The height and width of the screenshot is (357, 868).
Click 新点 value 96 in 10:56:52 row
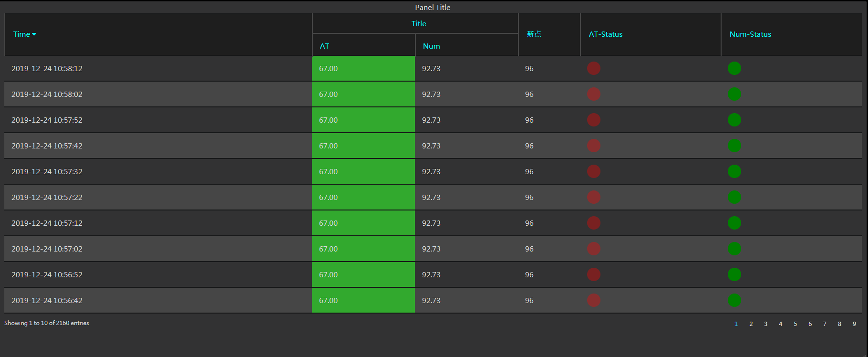pyautogui.click(x=529, y=275)
